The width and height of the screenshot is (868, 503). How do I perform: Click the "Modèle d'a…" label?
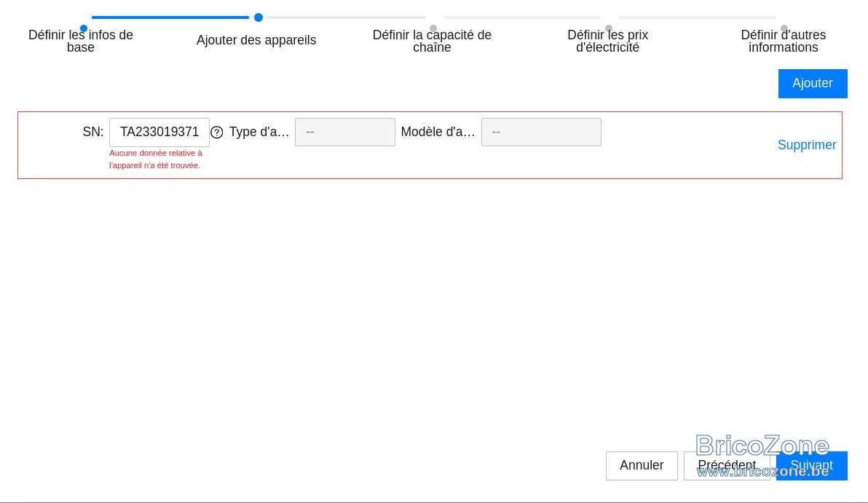tap(438, 132)
